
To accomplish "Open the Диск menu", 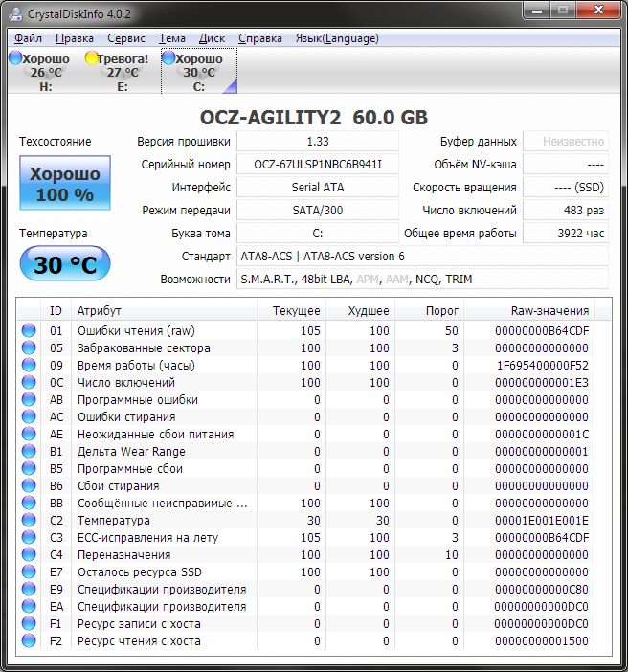I will [x=212, y=38].
